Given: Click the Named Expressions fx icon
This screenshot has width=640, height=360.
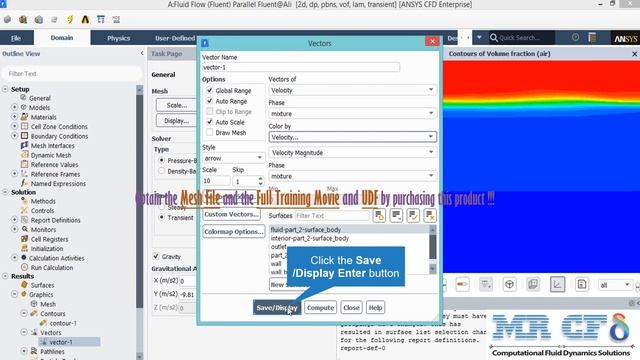Looking at the screenshot, I should (24, 183).
